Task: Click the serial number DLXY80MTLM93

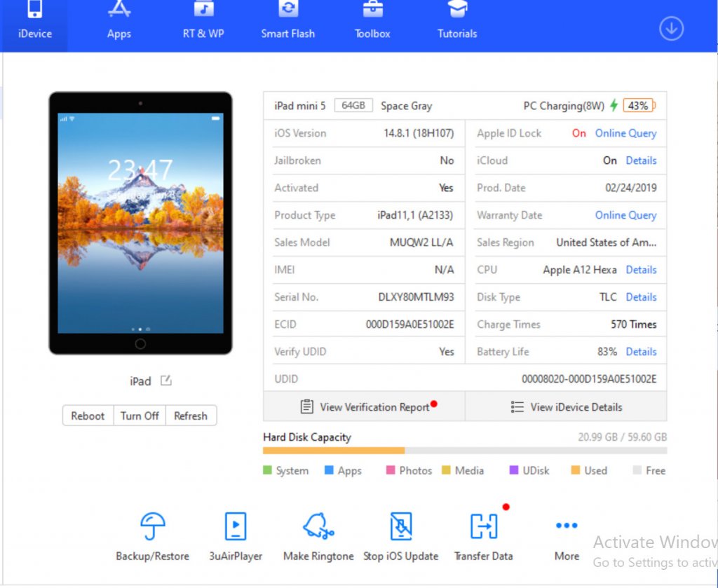Action: pos(416,297)
